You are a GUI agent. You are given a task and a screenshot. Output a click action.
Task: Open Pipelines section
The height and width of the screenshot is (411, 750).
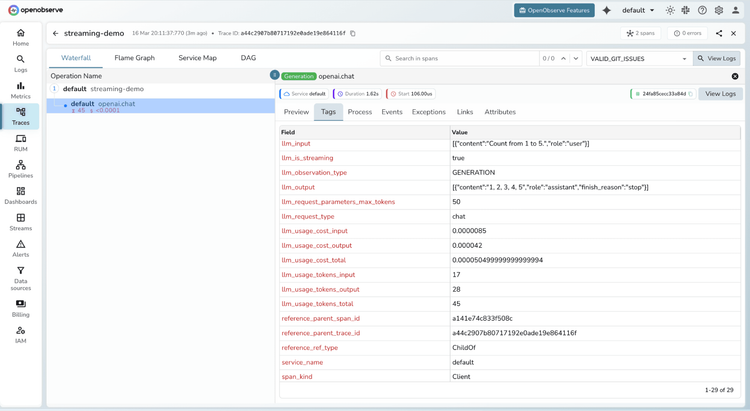click(x=21, y=169)
